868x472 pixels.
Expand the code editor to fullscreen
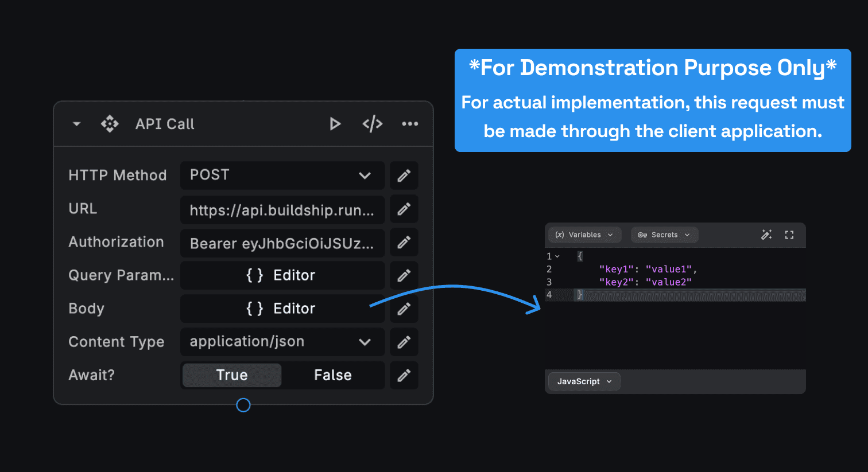point(789,235)
